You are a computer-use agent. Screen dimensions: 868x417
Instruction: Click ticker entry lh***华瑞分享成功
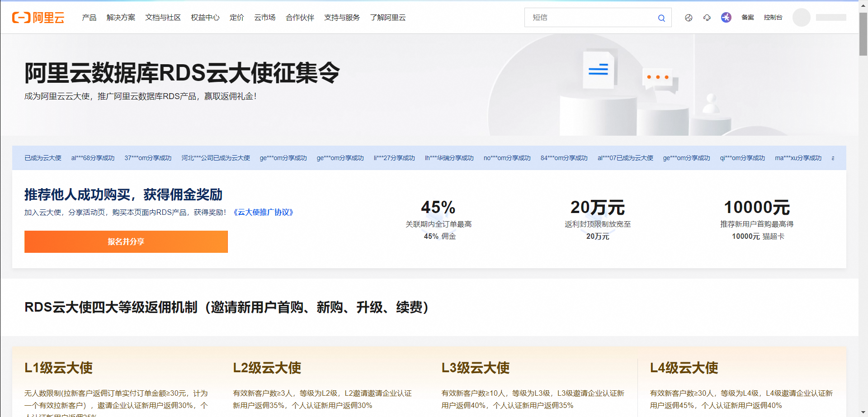pyautogui.click(x=449, y=158)
